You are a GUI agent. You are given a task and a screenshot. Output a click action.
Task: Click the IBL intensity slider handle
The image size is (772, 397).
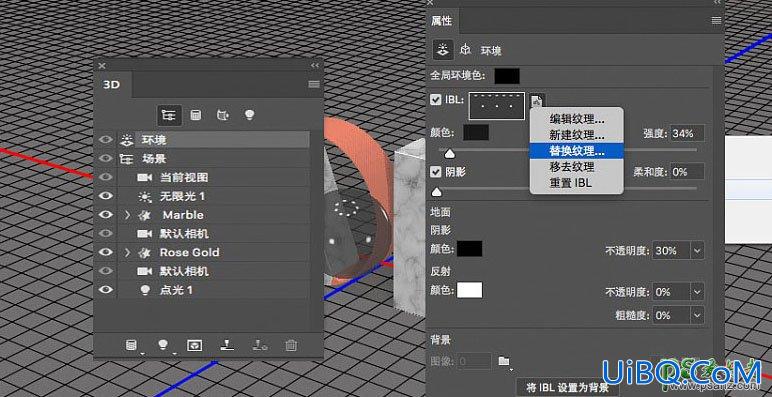point(449,154)
